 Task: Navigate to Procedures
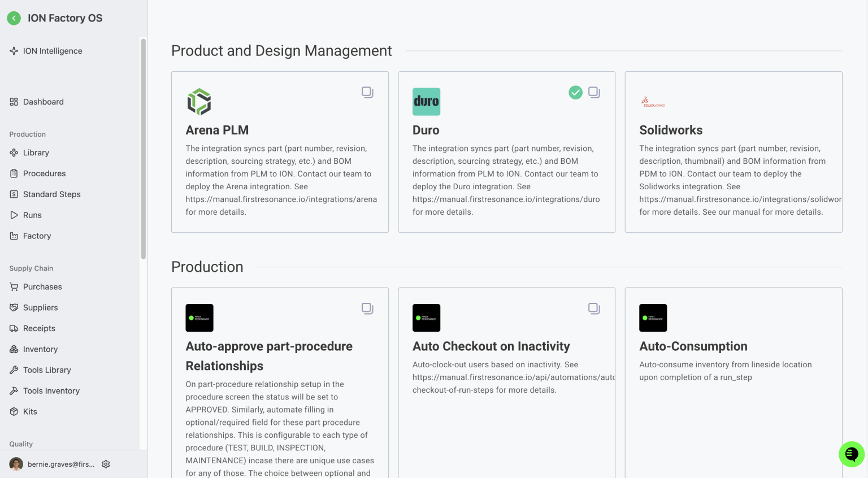point(45,173)
